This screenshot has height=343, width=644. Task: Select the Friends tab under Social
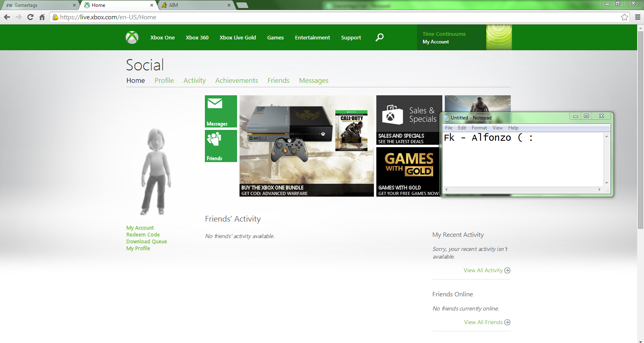[279, 80]
